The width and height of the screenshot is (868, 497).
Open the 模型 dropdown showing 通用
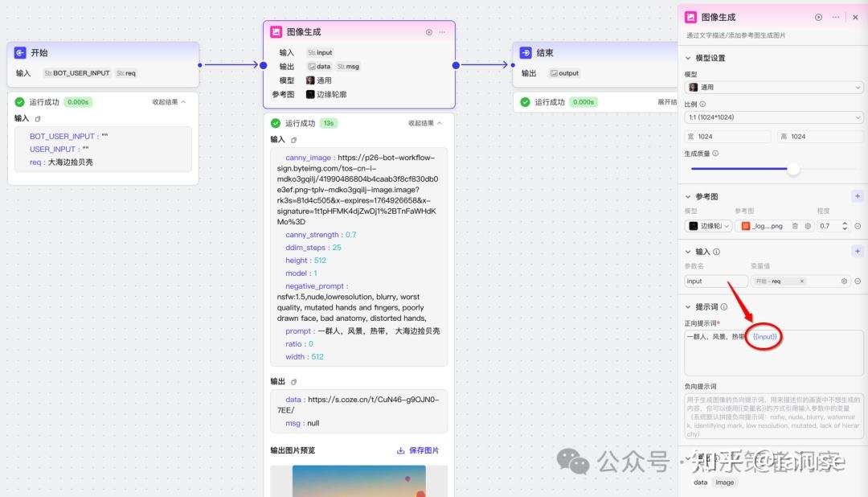773,87
